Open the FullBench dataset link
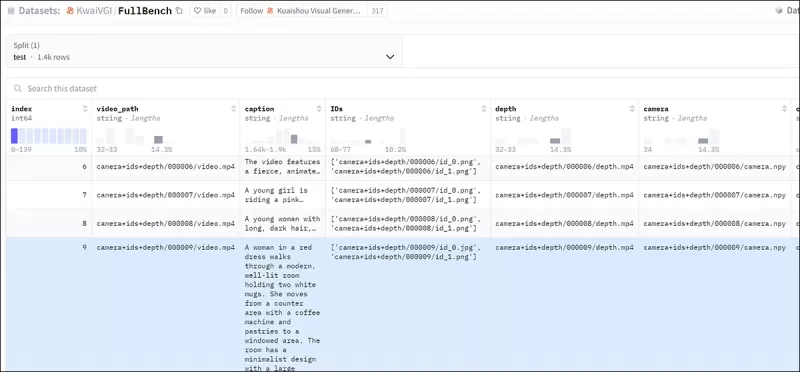 (145, 11)
